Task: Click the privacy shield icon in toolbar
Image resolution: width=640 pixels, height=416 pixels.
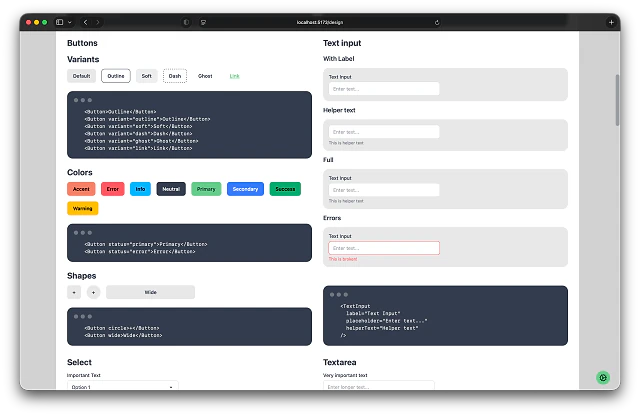Action: [x=186, y=22]
